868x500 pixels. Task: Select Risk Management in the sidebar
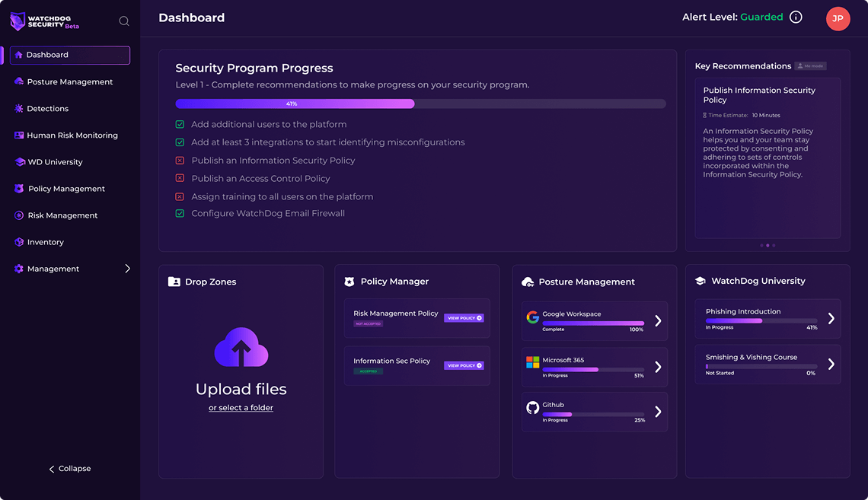62,215
